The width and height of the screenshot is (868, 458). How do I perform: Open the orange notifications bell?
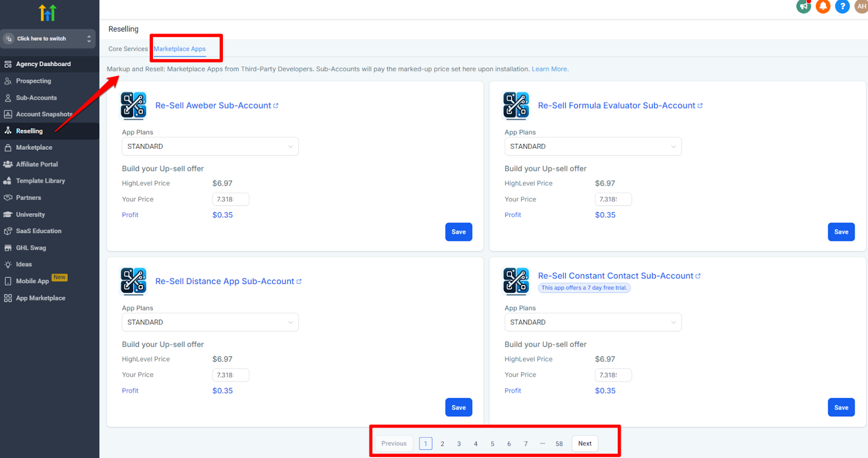pos(822,7)
